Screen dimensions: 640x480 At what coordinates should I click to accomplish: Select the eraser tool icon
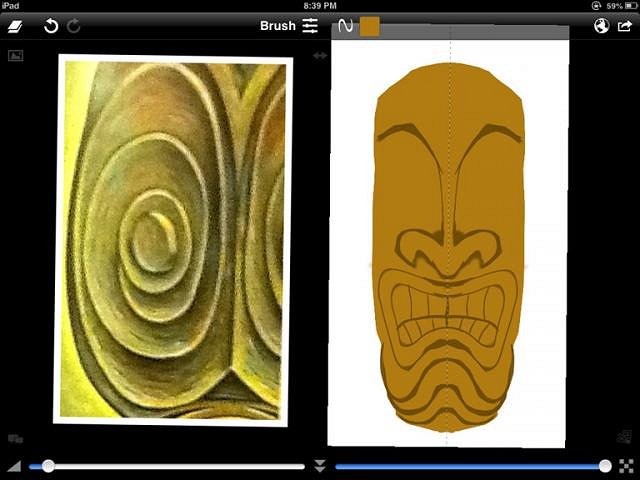click(x=15, y=26)
